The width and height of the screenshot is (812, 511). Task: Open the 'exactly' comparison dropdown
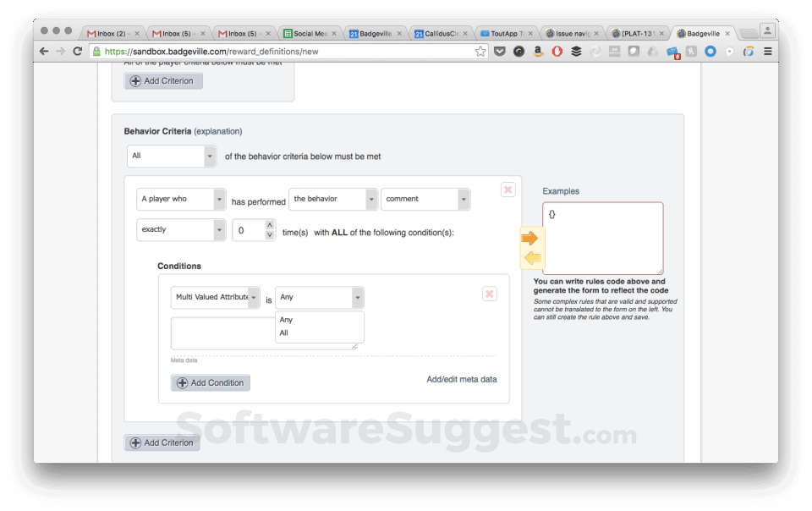tap(181, 229)
